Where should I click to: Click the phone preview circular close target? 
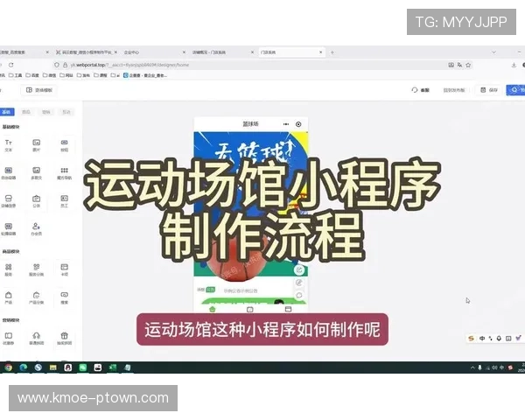click(298, 124)
